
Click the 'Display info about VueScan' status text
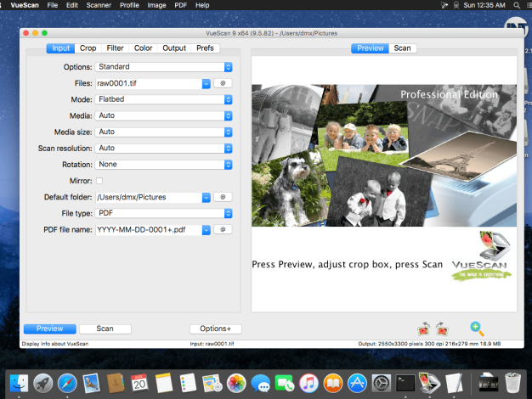tap(55, 344)
